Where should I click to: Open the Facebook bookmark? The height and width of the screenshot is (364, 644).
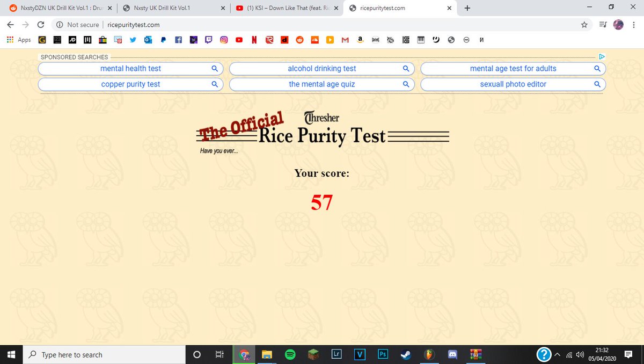[179, 40]
